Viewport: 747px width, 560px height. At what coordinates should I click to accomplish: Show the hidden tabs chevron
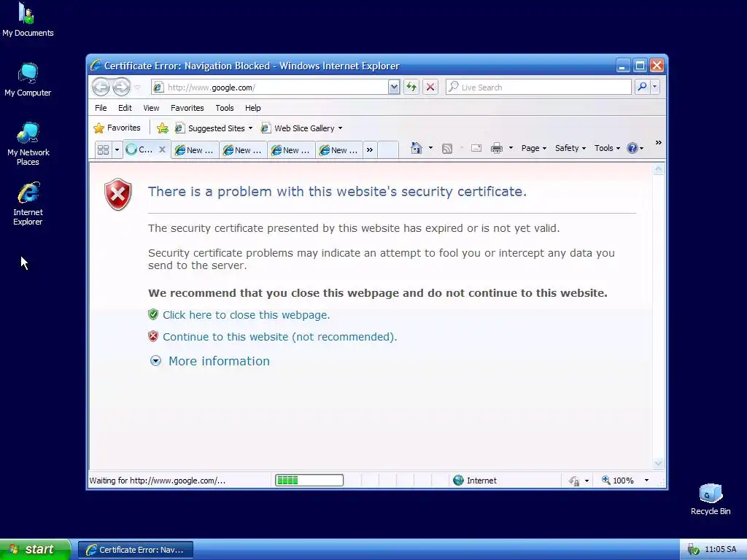pyautogui.click(x=370, y=150)
